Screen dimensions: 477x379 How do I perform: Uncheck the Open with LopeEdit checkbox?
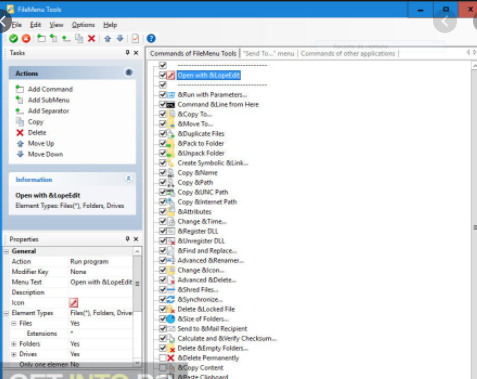click(163, 75)
